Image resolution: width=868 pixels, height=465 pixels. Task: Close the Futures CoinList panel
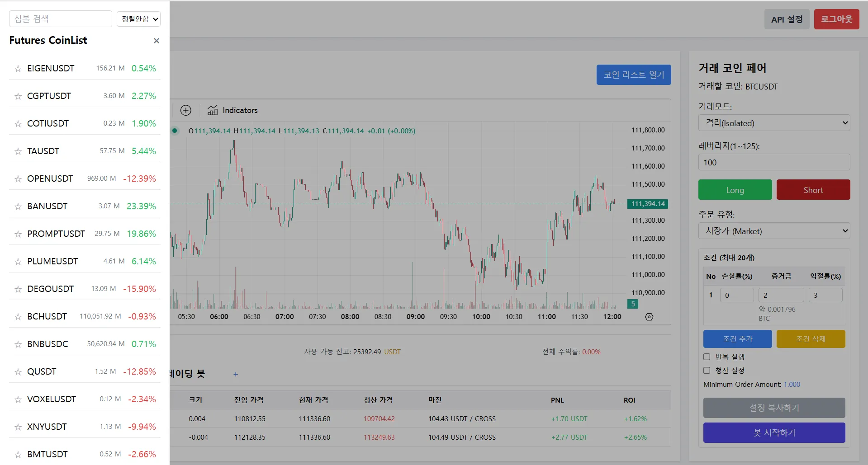157,41
